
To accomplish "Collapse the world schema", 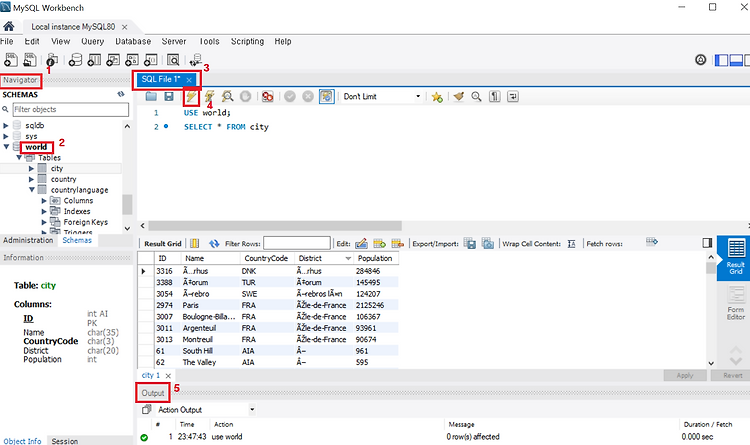I will pyautogui.click(x=6, y=147).
